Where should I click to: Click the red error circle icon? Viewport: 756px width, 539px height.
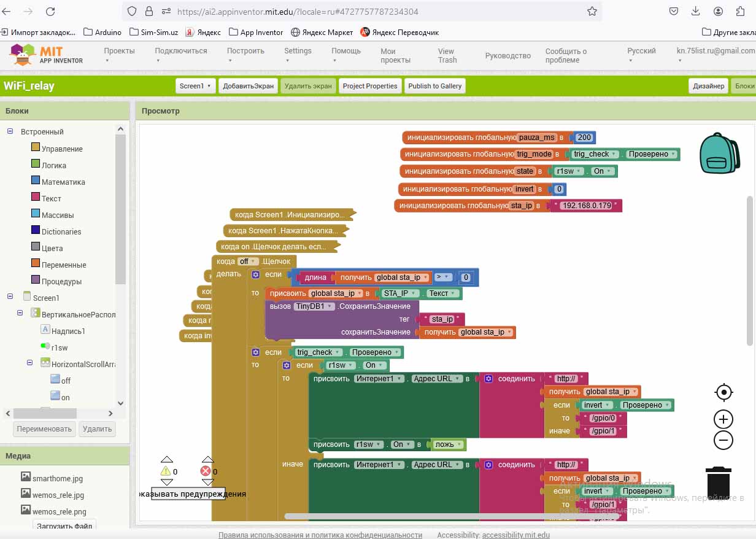(206, 471)
